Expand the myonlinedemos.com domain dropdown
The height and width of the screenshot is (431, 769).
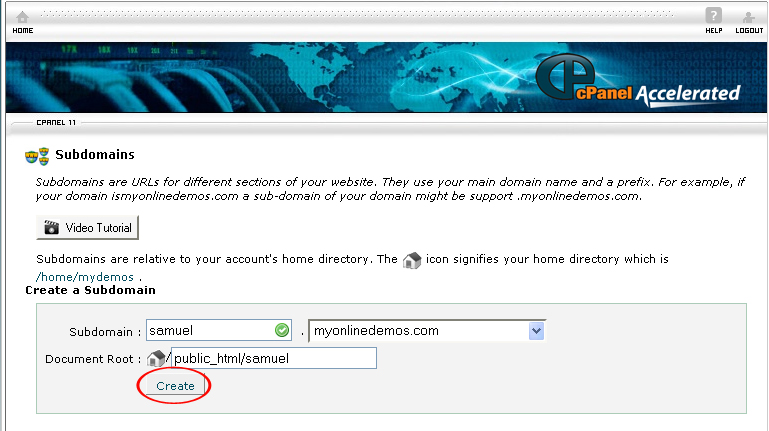pos(536,330)
